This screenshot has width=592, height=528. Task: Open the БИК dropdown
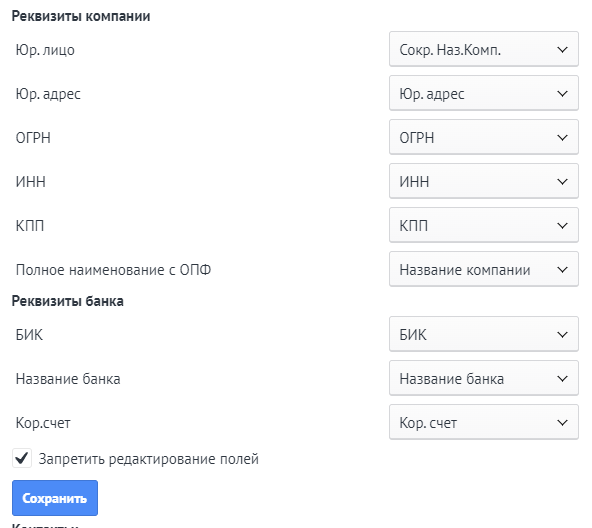coord(484,334)
